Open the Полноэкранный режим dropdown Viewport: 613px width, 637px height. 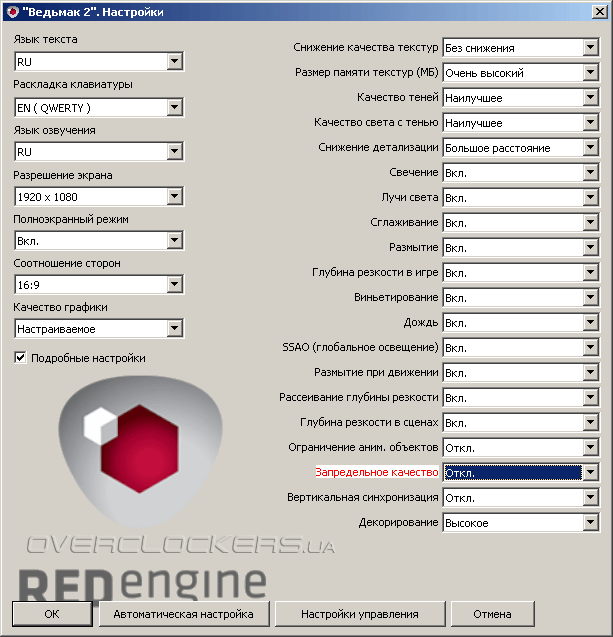coord(99,240)
